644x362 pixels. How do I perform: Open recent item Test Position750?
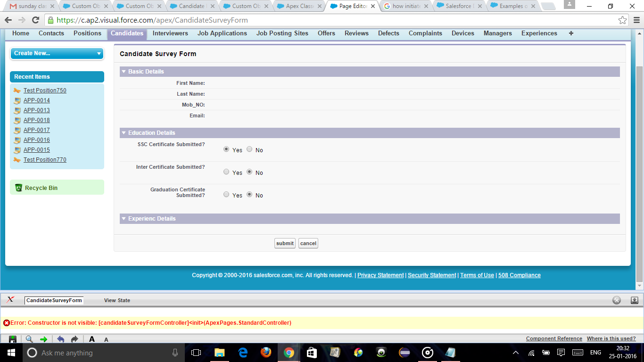(45, 90)
